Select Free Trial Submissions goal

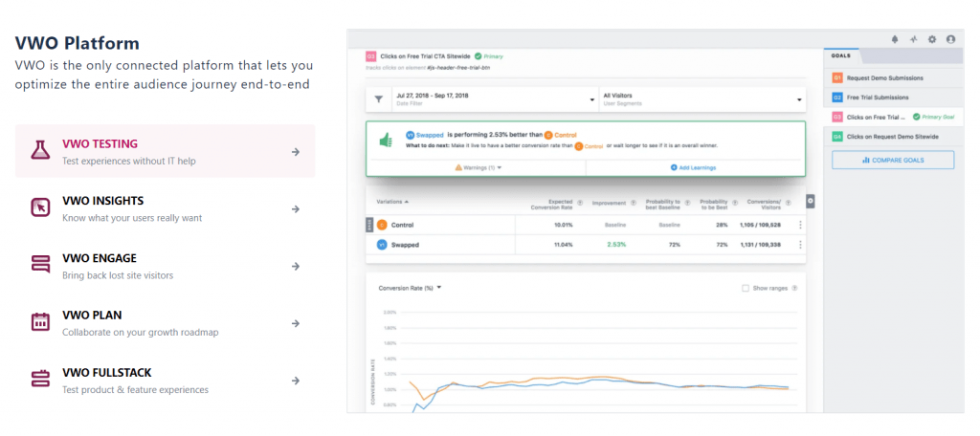coord(893,98)
